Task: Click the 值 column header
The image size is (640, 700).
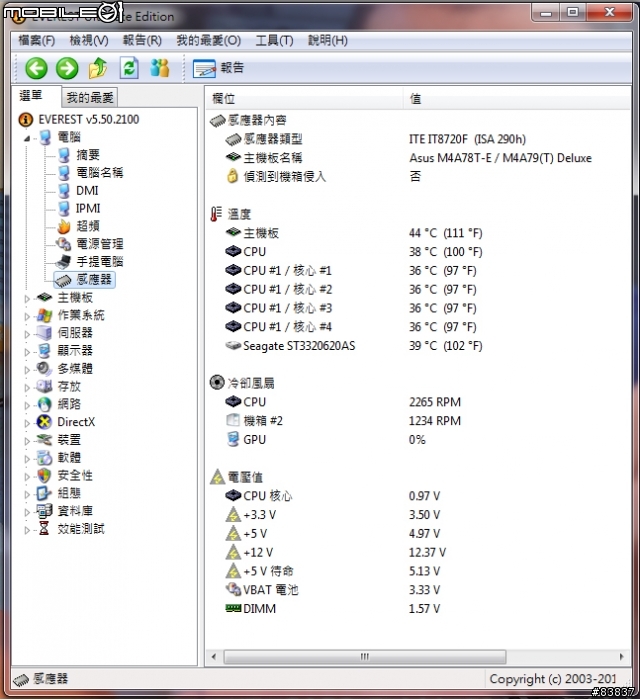Action: click(518, 98)
